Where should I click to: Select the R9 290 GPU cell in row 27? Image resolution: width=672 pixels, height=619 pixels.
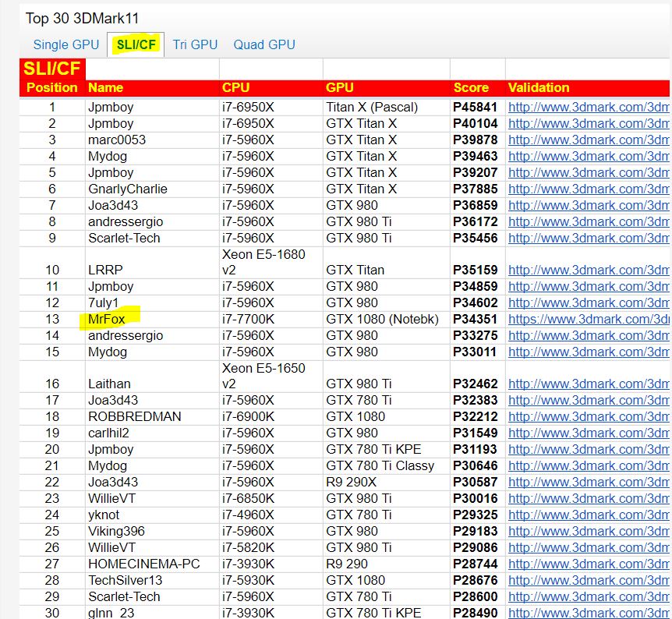[386, 564]
